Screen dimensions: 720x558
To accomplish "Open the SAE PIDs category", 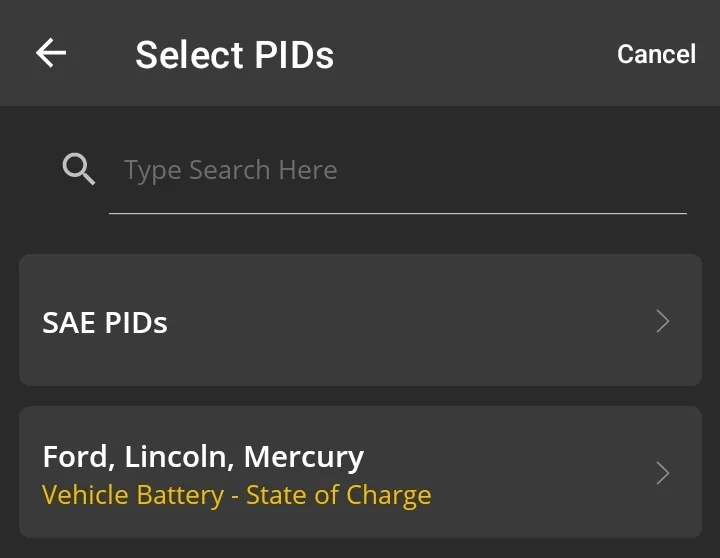I will pyautogui.click(x=360, y=321).
